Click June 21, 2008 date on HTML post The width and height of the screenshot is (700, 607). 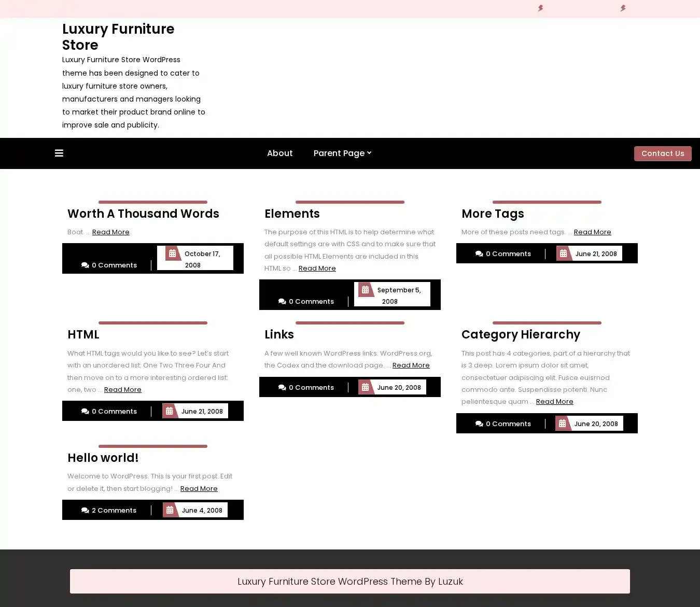pos(202,411)
